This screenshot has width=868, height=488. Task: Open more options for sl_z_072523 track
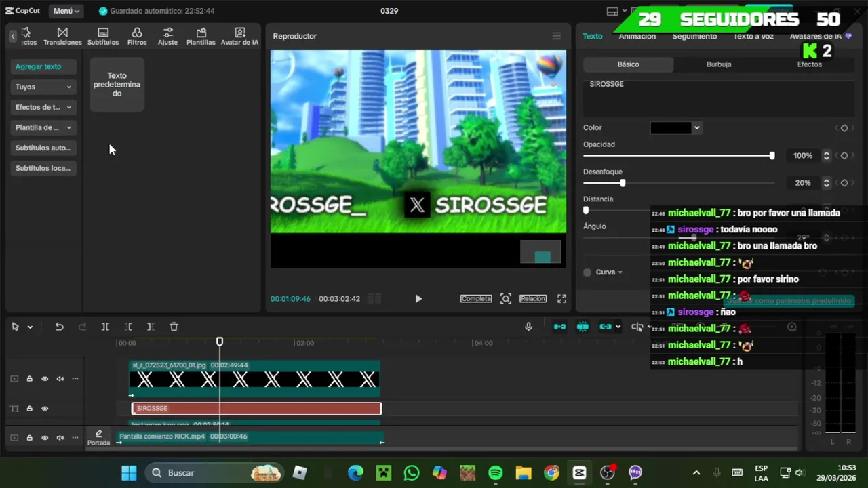75,379
